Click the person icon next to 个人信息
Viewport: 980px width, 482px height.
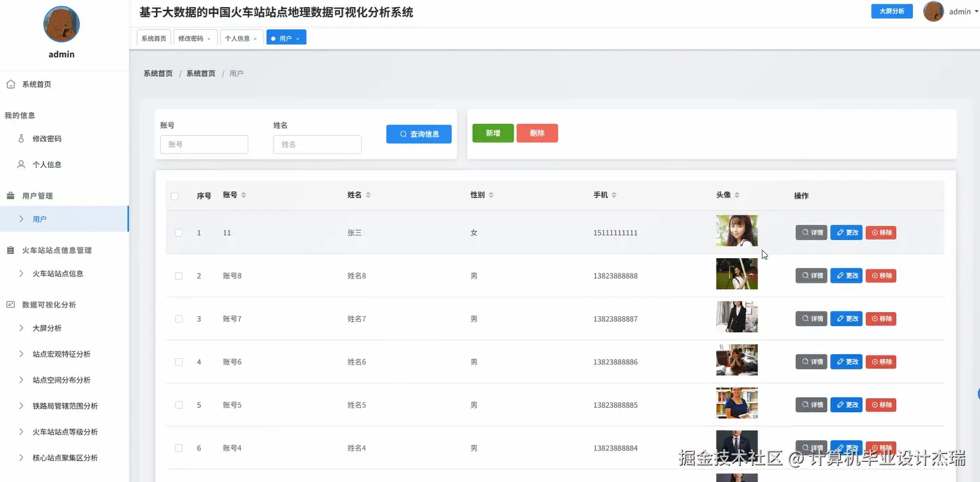tap(21, 164)
